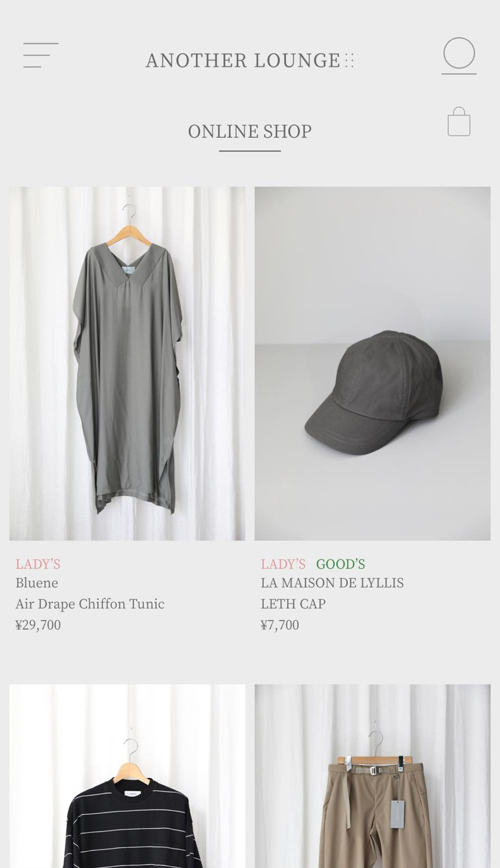Open the black striped sweater image
The image size is (500, 868).
[x=127, y=776]
